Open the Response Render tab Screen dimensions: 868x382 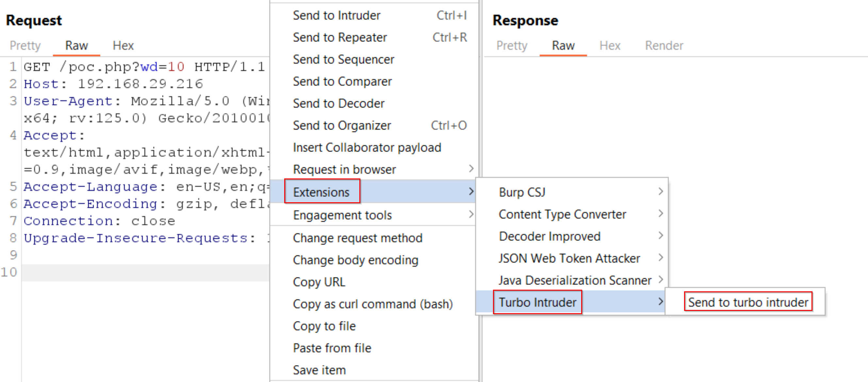click(663, 45)
